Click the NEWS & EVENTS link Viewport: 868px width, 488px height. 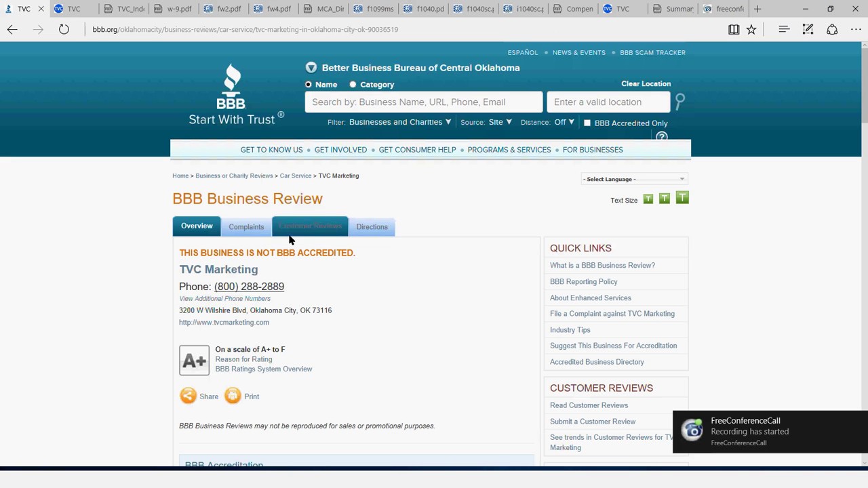(579, 52)
